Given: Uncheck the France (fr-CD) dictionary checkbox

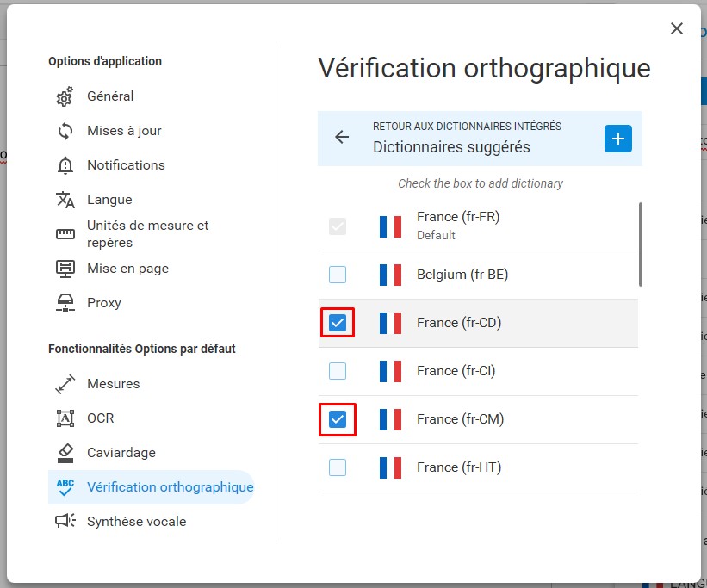Looking at the screenshot, I should click(x=338, y=323).
